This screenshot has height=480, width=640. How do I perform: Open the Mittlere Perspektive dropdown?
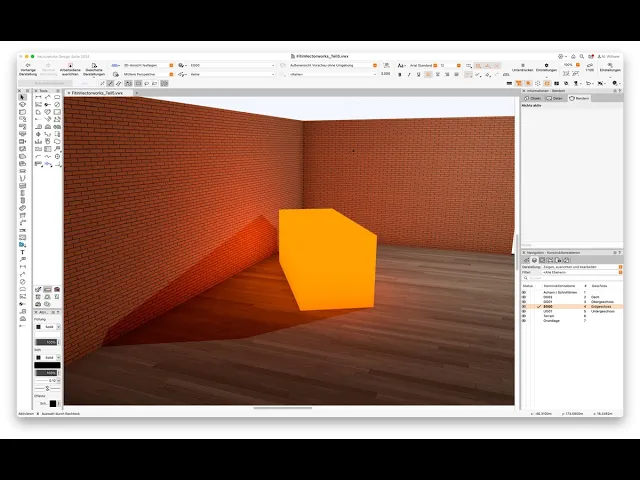point(148,74)
